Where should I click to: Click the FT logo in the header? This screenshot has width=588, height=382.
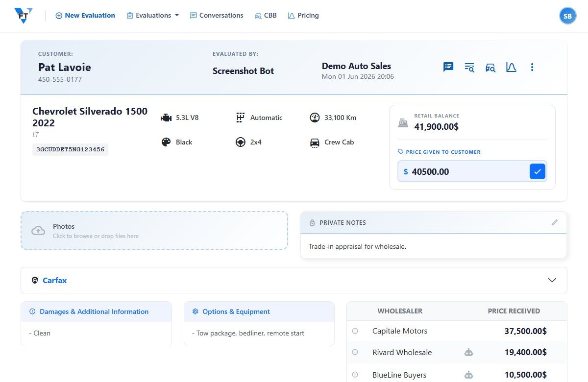point(24,16)
